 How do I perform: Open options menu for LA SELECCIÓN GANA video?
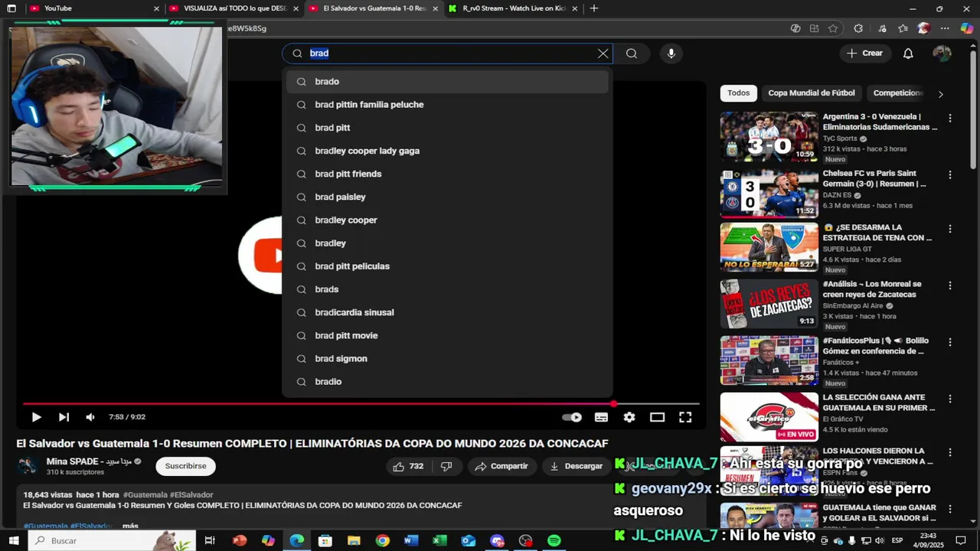point(950,399)
